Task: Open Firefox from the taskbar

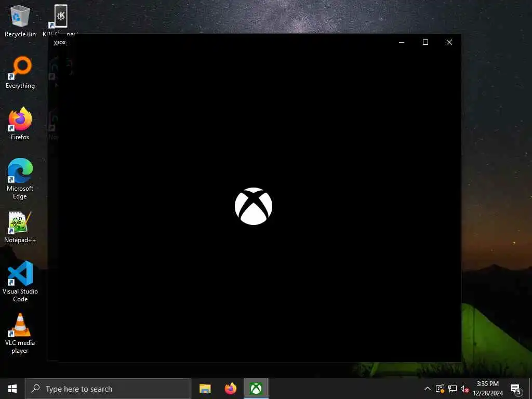Action: (x=230, y=389)
